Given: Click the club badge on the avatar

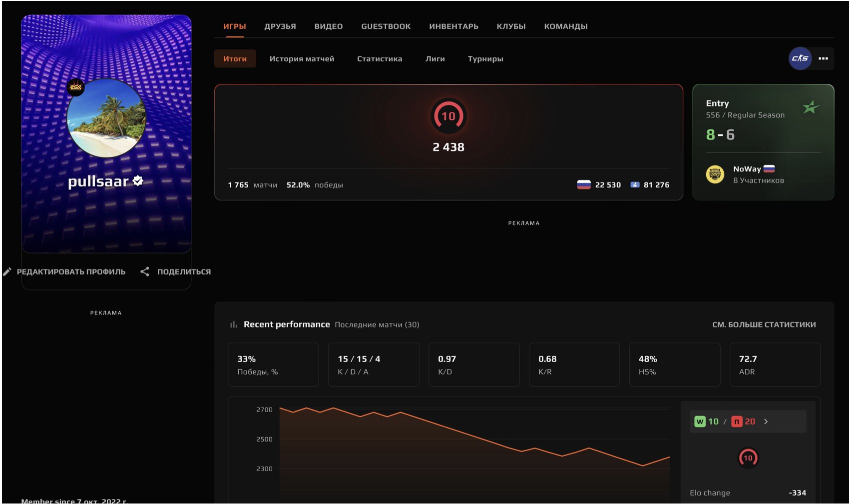Looking at the screenshot, I should (76, 87).
